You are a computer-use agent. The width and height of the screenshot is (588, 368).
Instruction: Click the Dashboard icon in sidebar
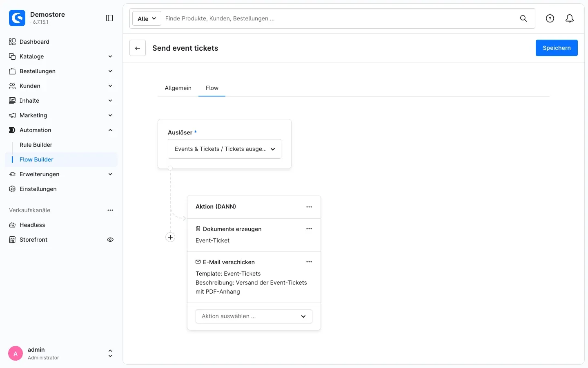[12, 42]
